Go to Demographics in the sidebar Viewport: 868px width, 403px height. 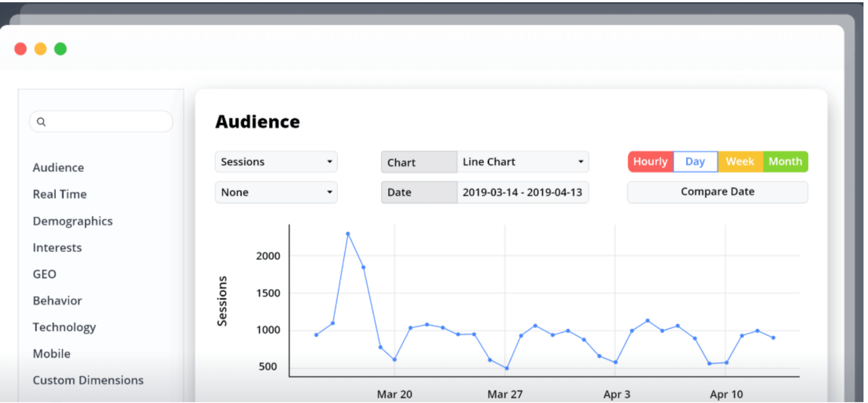73,221
